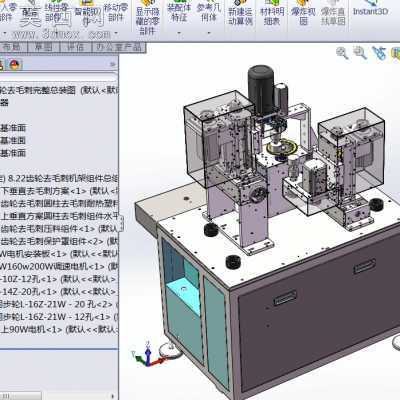Open Assembly Features (装配体特征) tool
The height and width of the screenshot is (400, 400).
click(x=179, y=12)
